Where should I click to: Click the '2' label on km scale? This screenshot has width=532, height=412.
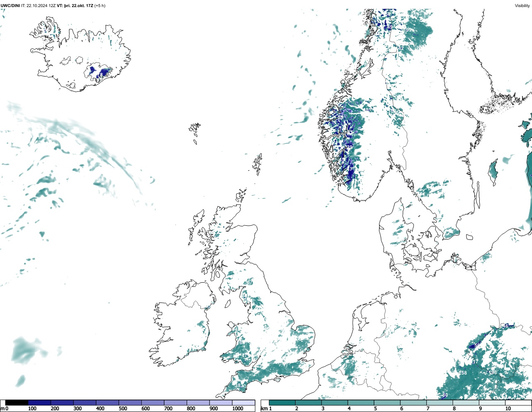tap(297, 409)
